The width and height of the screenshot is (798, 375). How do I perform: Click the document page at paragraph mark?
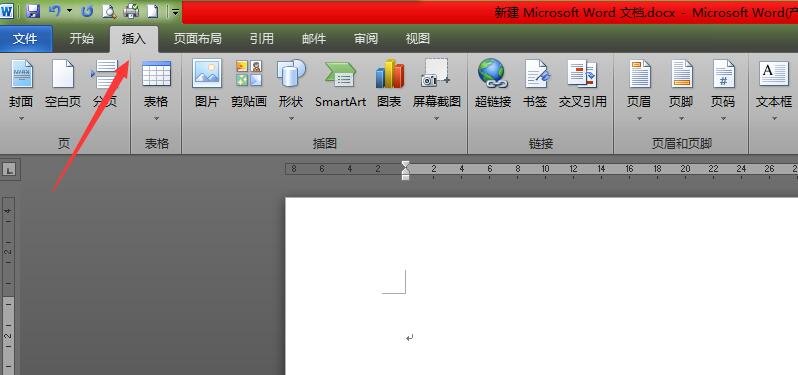tap(410, 337)
